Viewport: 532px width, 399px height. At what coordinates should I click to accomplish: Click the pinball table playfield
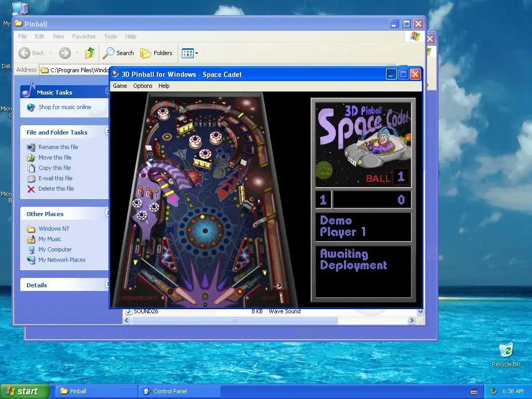point(205,200)
